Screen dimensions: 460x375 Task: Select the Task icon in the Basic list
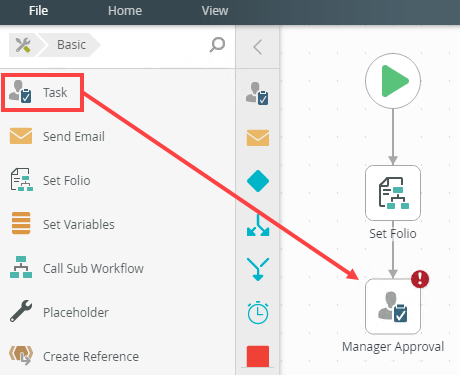20,91
